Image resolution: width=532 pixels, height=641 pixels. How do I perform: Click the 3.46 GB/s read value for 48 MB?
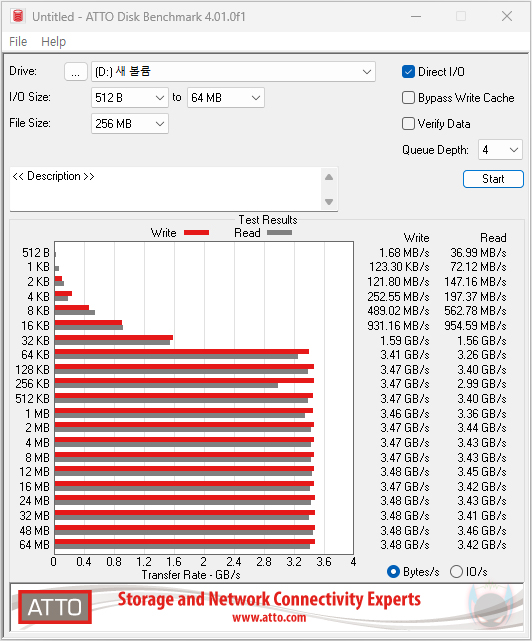tap(482, 531)
